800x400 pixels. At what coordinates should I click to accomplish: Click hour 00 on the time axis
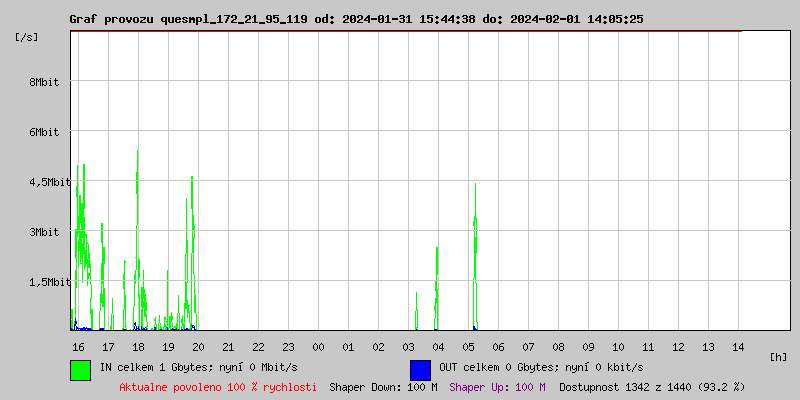click(318, 346)
